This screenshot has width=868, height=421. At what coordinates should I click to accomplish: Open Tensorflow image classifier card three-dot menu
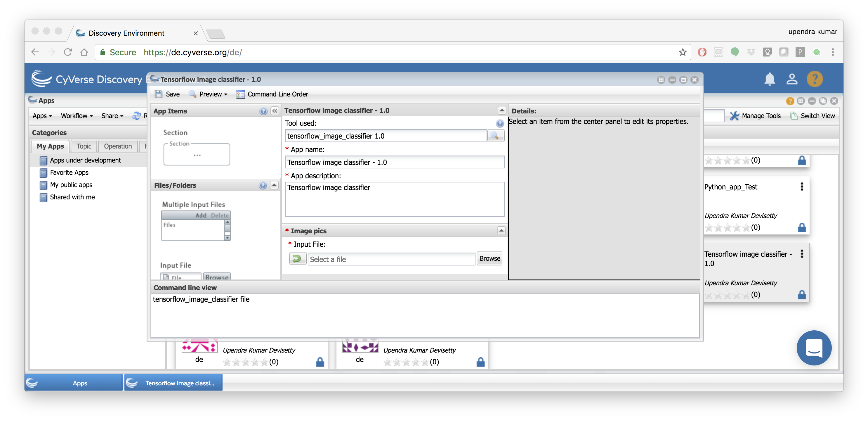[802, 254]
